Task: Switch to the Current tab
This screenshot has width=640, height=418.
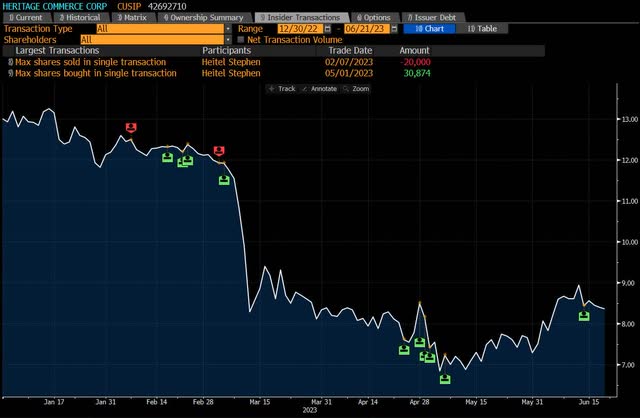Action: tap(26, 18)
